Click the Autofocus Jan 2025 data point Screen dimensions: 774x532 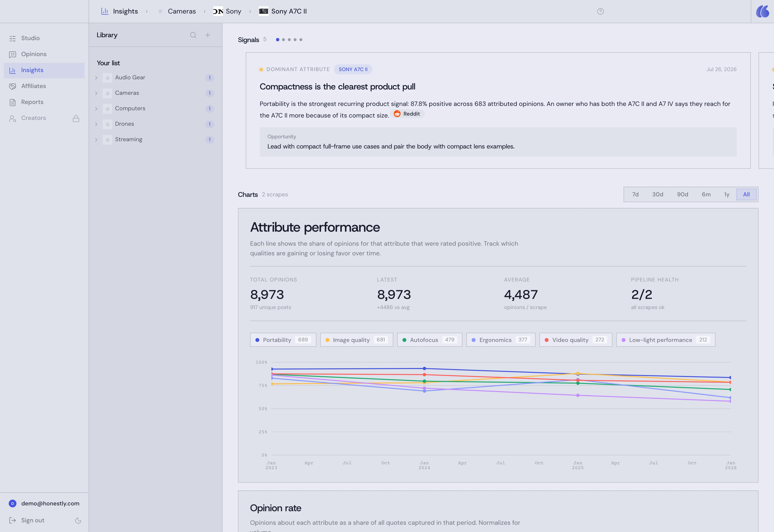(x=578, y=383)
